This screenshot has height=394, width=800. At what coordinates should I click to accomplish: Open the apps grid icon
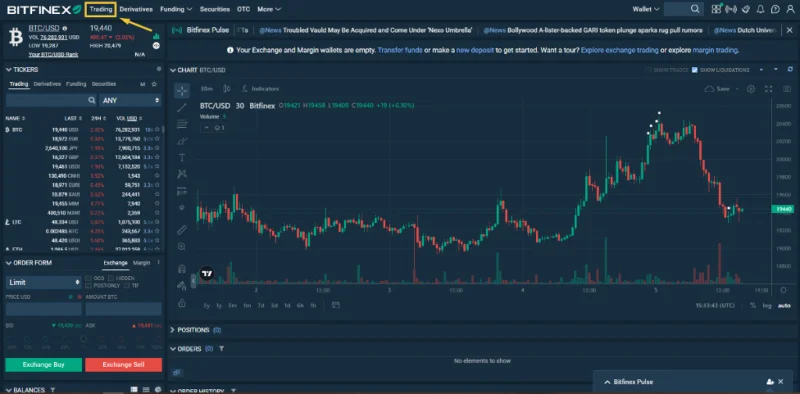click(x=716, y=9)
